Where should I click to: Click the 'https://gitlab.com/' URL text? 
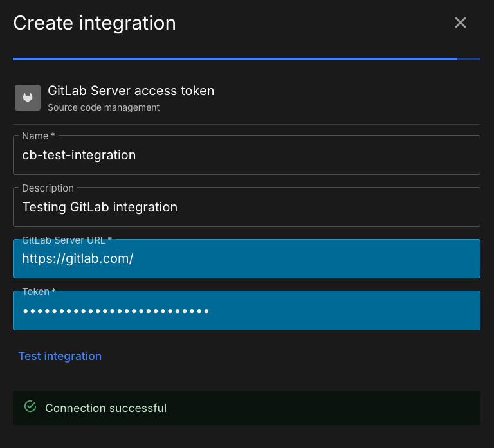pos(78,259)
